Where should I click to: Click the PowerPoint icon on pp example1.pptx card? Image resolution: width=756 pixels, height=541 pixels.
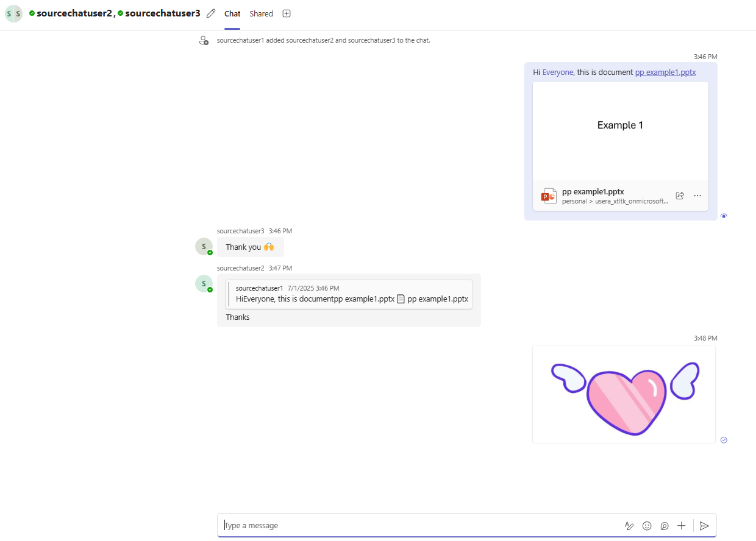(548, 195)
